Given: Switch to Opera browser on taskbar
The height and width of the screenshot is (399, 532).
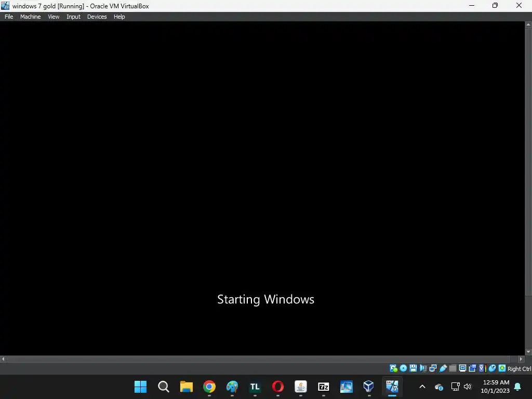Looking at the screenshot, I should (278, 387).
